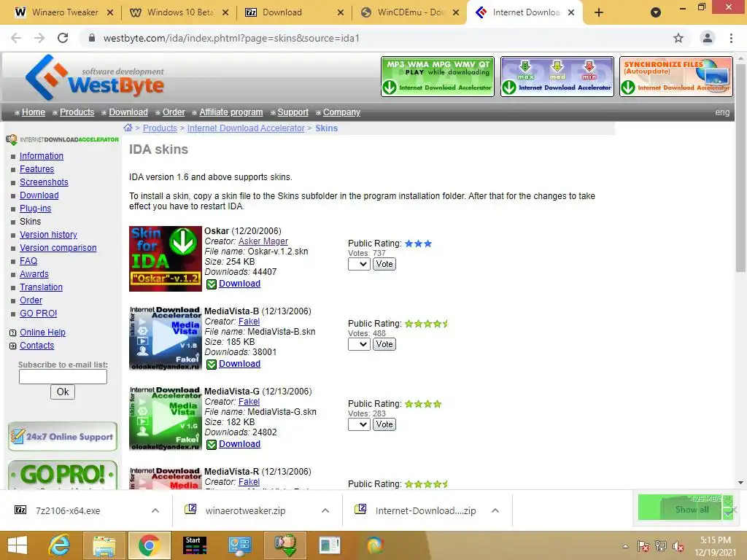Click the Vote button for MediaVista-G

[x=384, y=424]
